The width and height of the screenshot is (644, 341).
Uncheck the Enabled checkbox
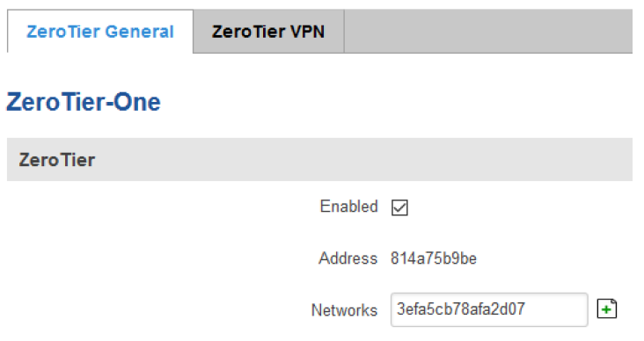(399, 207)
